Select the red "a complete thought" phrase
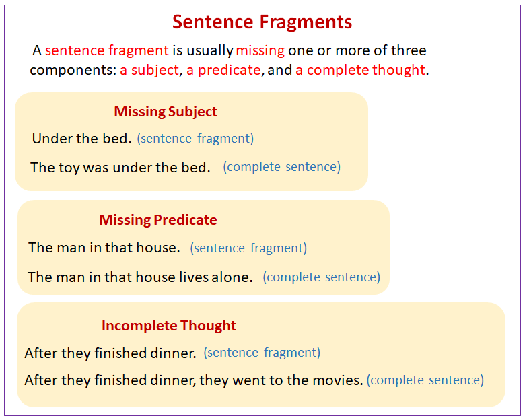This screenshot has height=420, width=525. (x=360, y=70)
